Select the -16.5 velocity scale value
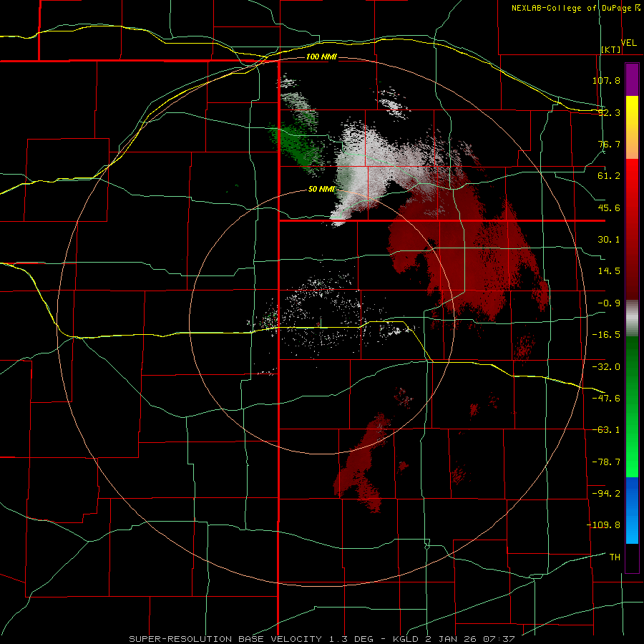 [x=606, y=335]
